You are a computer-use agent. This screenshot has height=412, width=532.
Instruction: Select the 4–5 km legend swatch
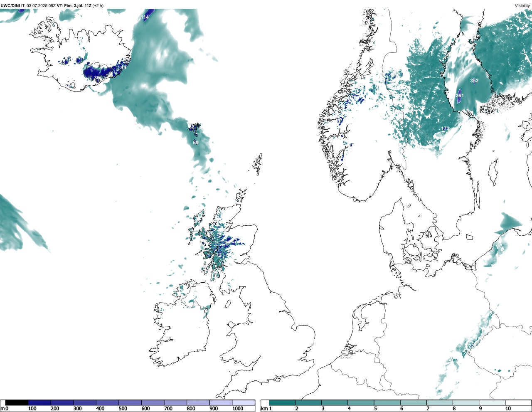coord(361,402)
